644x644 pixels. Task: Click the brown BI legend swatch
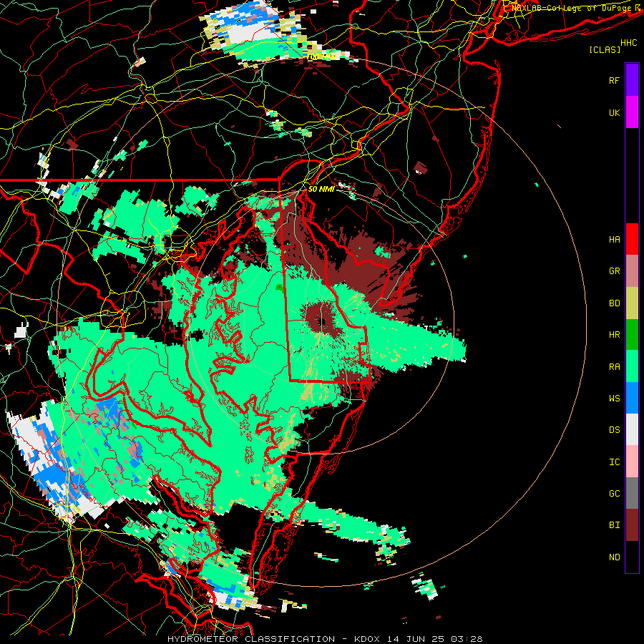632,525
